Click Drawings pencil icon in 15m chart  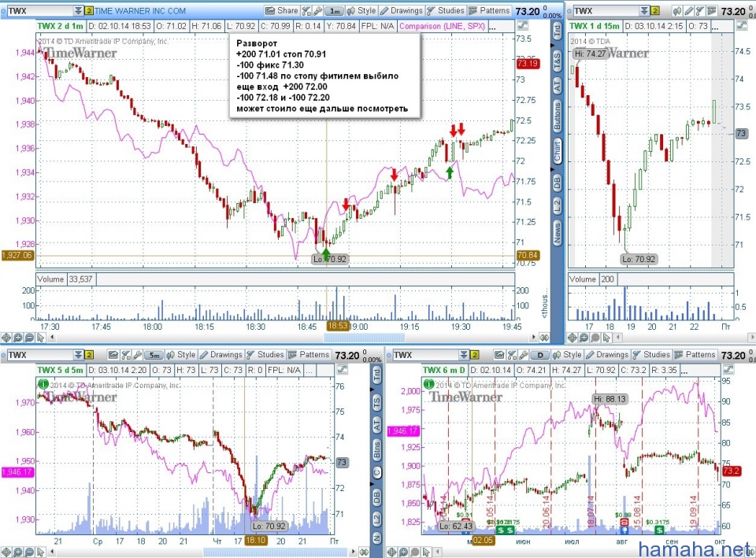pos(689,10)
